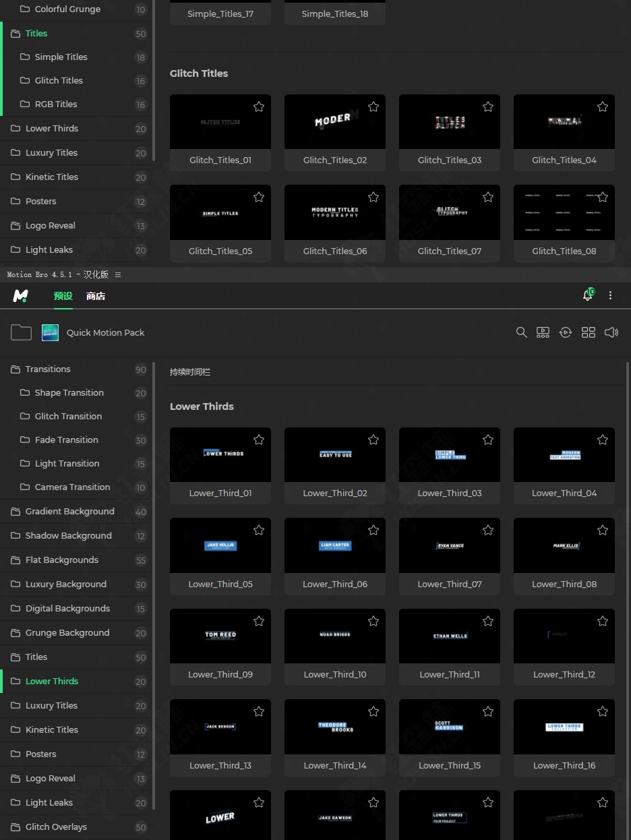The image size is (631, 840).
Task: Click the folder icon beside Quick Motion Pack
Action: point(21,332)
